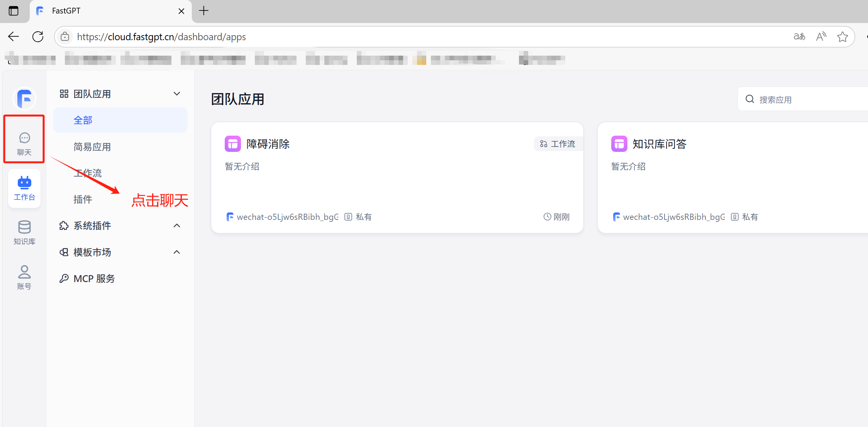Click the FastGPT logo above the sidebar
This screenshot has width=868, height=427.
(x=24, y=99)
